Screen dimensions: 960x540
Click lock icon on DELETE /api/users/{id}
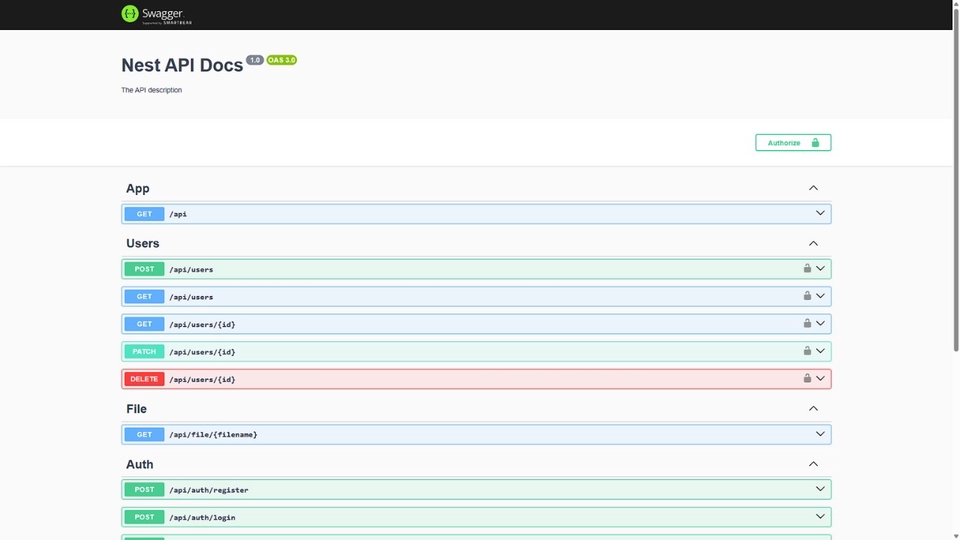coord(807,379)
